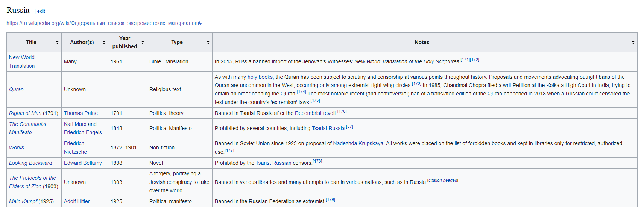Sort table by Type column arrows
This screenshot has width=644, height=207.
pyautogui.click(x=208, y=43)
